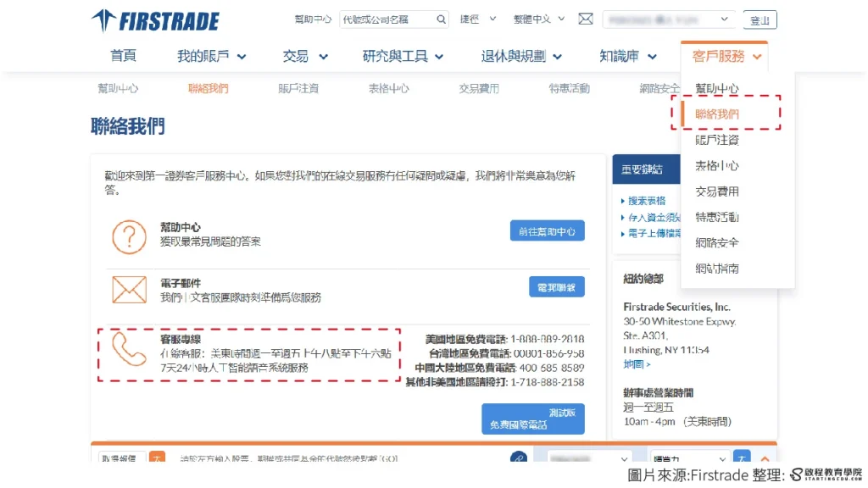Click the 退休與規劃 navigation item

pyautogui.click(x=513, y=56)
